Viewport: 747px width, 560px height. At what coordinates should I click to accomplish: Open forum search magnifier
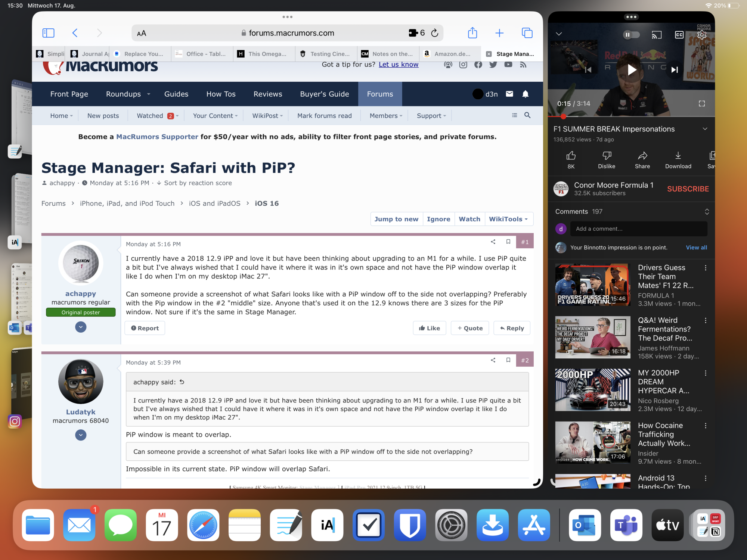click(527, 115)
